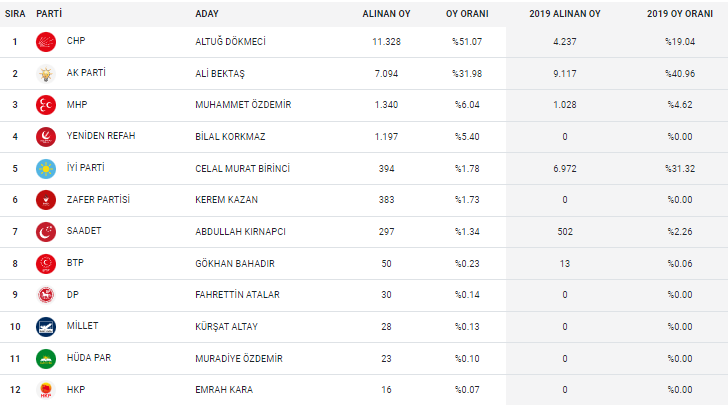
Task: Click the İYİ Parti sun logo
Action: (x=47, y=168)
